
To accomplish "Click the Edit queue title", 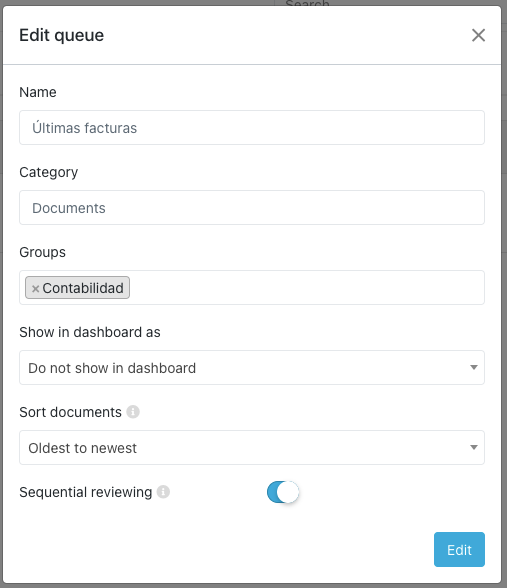I will tap(62, 35).
